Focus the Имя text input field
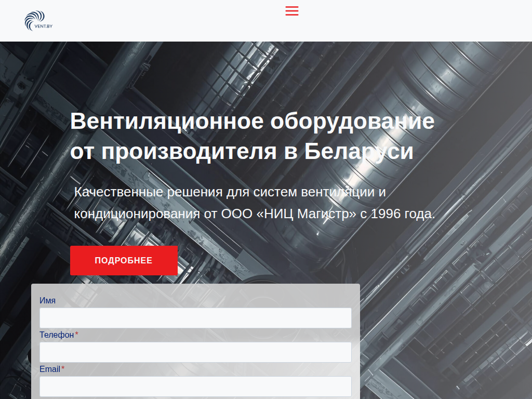 pyautogui.click(x=195, y=318)
